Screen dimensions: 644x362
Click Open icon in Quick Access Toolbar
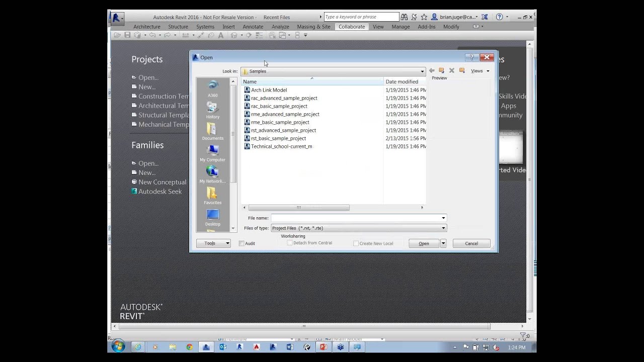117,35
